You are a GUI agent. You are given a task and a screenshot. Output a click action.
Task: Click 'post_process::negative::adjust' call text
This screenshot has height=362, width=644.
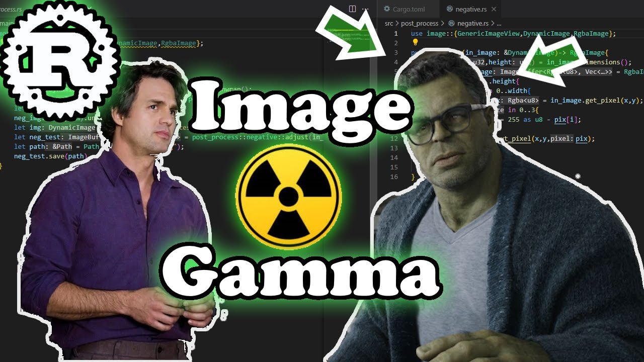[x=249, y=137]
